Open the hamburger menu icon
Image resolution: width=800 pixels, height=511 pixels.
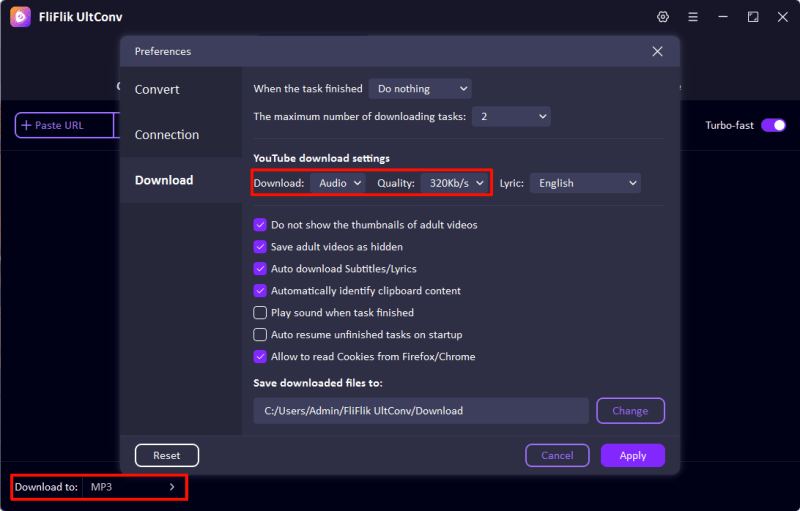693,17
